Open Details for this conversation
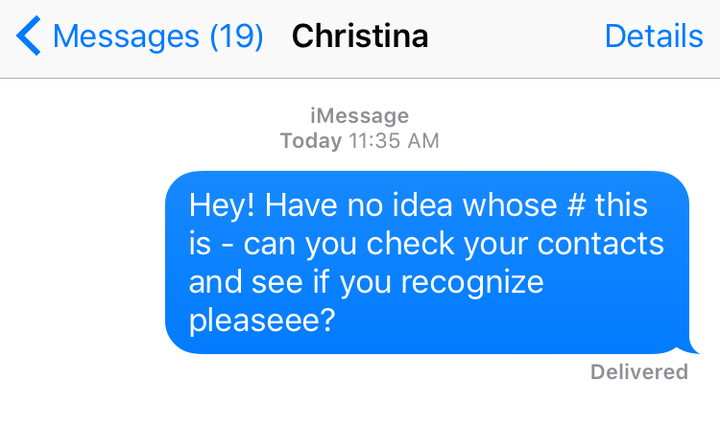 tap(653, 37)
